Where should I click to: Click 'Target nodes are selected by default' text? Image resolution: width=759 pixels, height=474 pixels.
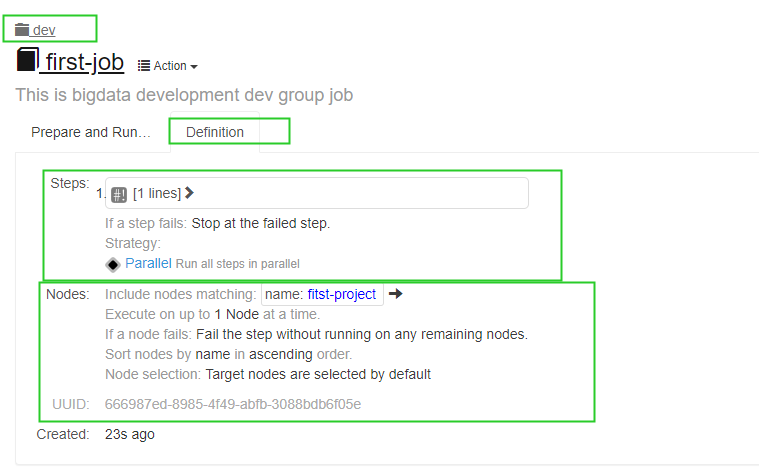(x=318, y=374)
